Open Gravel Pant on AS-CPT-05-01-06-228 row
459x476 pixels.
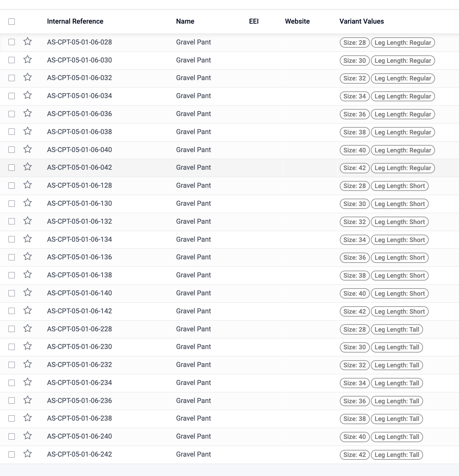193,329
